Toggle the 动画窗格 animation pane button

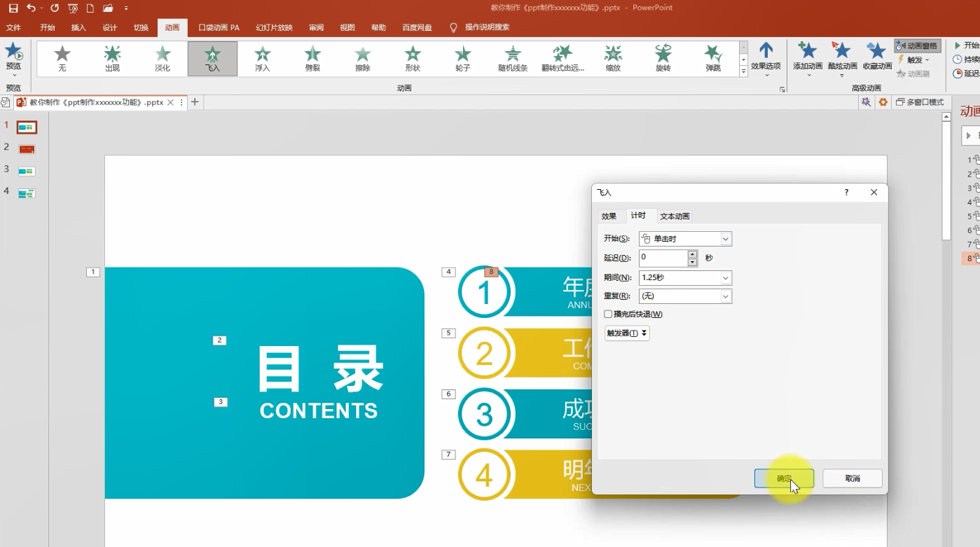coord(917,46)
